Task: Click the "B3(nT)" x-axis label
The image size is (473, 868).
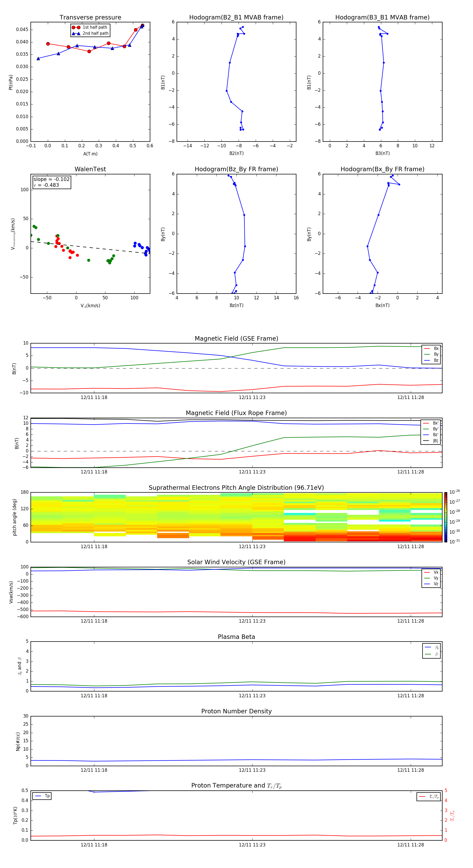Action: [x=382, y=153]
